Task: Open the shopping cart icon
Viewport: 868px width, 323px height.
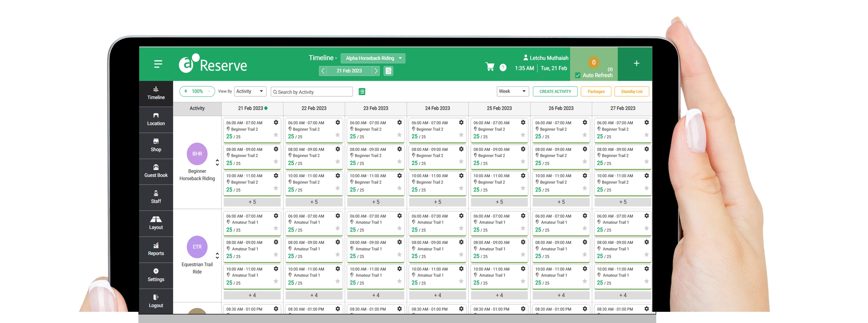Action: pos(490,66)
